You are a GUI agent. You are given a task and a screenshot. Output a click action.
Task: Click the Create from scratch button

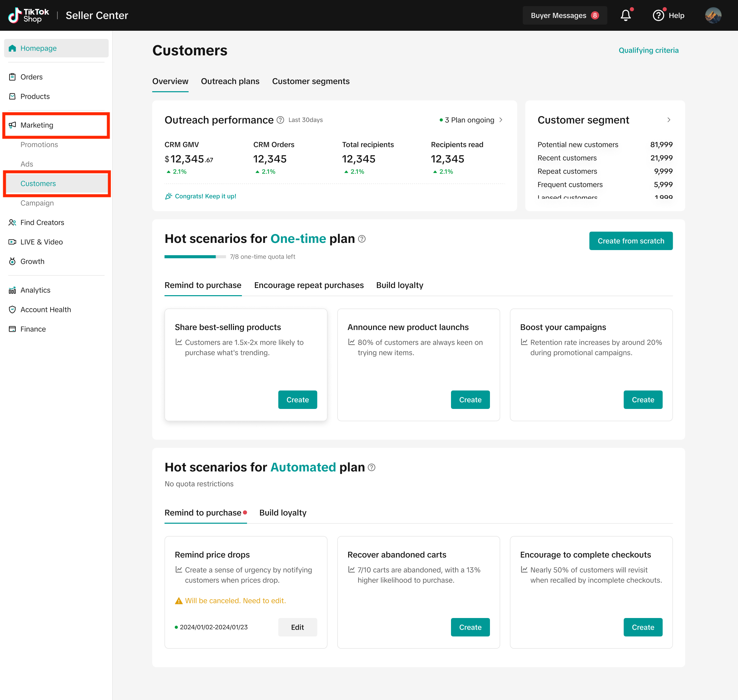pyautogui.click(x=631, y=241)
